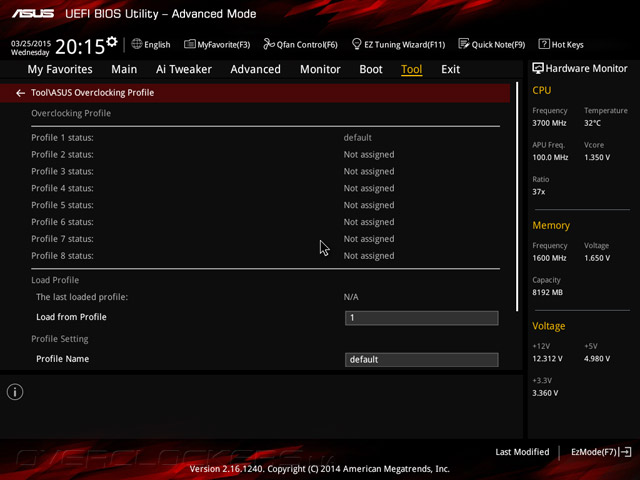Click the N/A last loaded value
The height and width of the screenshot is (480, 640).
(351, 297)
